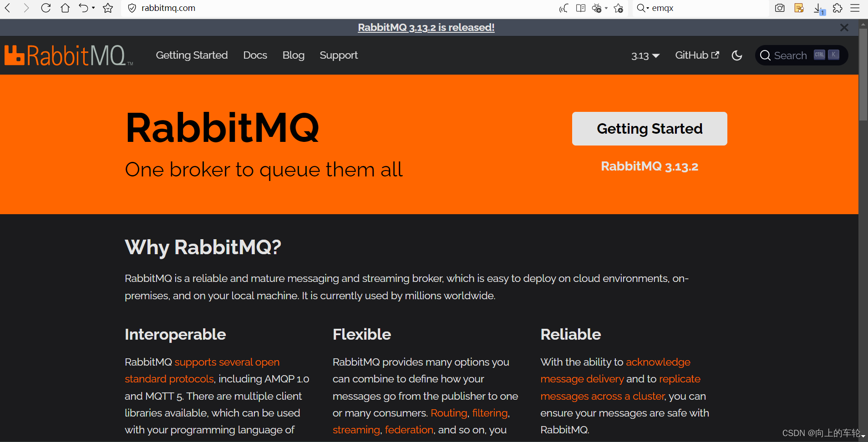Follow the acknowledge message delivery link
Screen dimensions: 868x442
coord(615,371)
